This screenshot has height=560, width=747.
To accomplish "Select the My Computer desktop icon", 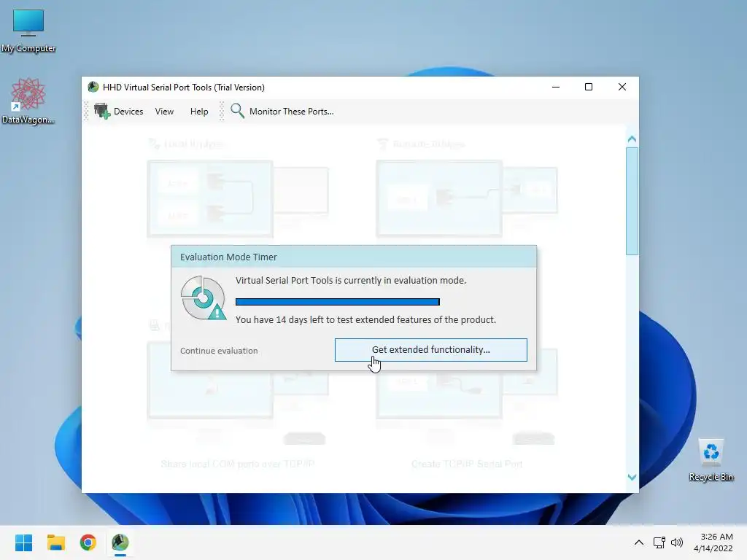I will (x=28, y=31).
